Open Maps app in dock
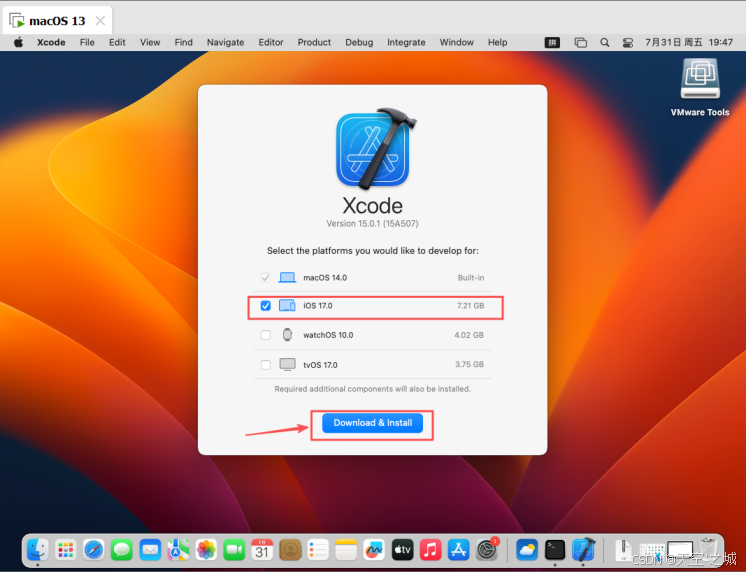 [x=178, y=550]
